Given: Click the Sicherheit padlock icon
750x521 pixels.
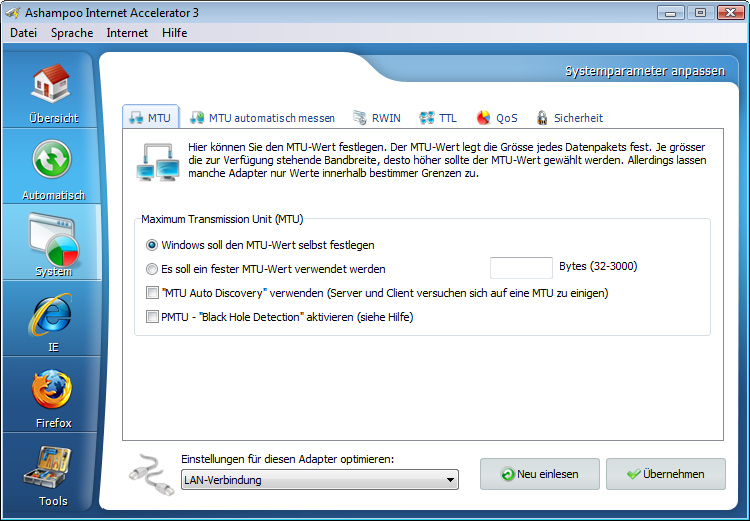Looking at the screenshot, I should (542, 118).
